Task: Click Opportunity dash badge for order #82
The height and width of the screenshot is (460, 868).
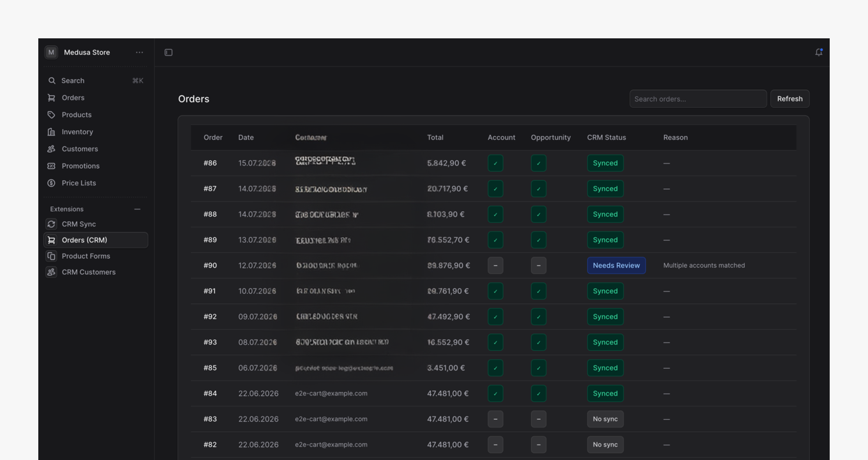Action: tap(538, 444)
